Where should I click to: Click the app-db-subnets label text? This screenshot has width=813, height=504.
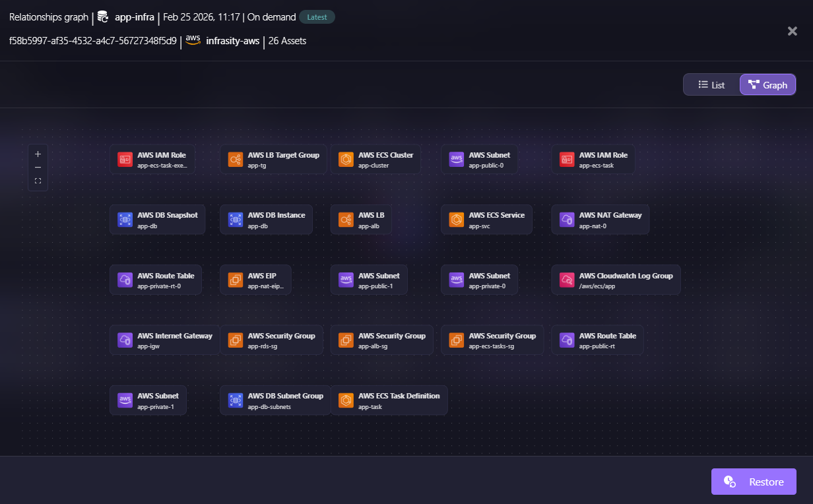[x=269, y=407]
